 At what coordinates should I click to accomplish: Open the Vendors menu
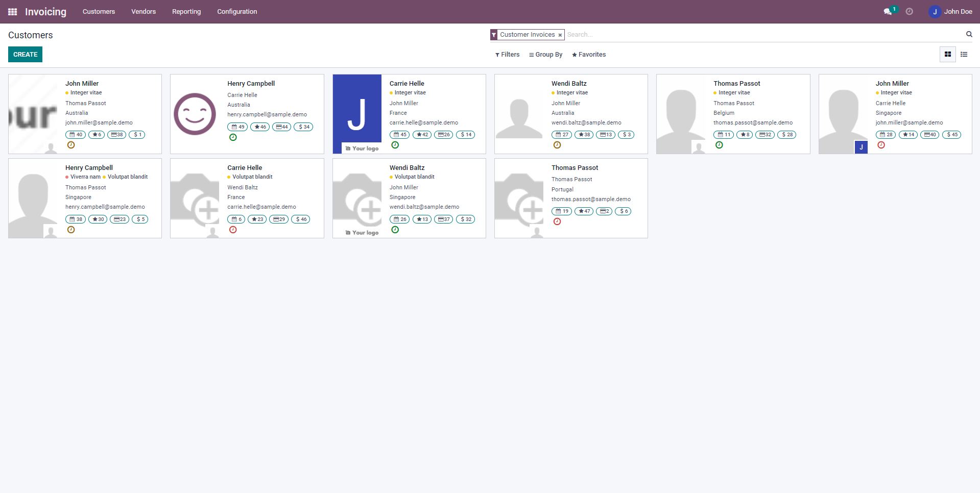[144, 12]
